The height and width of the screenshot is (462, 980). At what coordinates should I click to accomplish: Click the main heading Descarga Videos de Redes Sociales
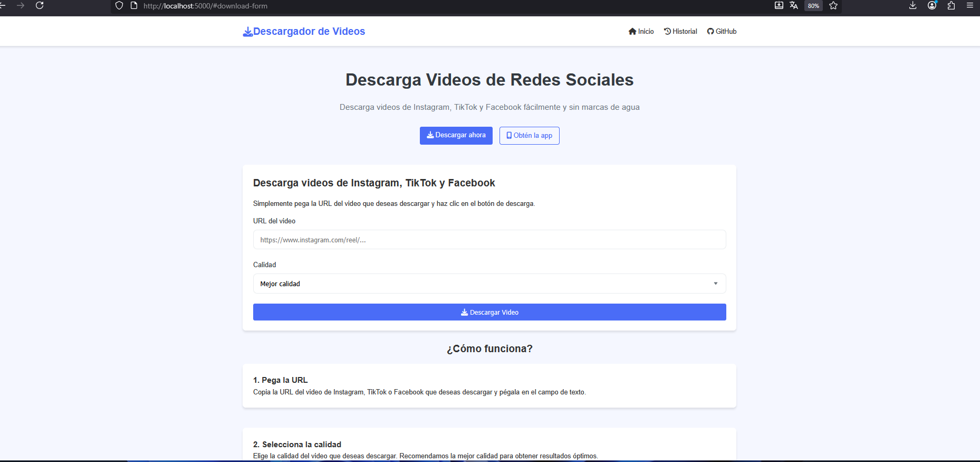click(489, 80)
